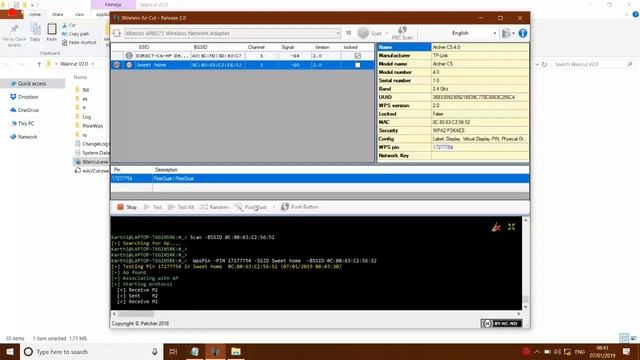Click the volume icon in system tray
Screen dimensions: 640x360
click(x=557, y=351)
